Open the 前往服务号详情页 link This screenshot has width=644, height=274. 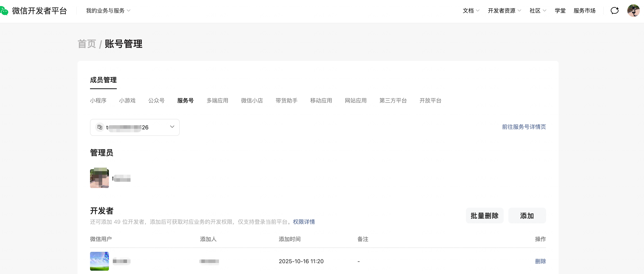tap(524, 127)
